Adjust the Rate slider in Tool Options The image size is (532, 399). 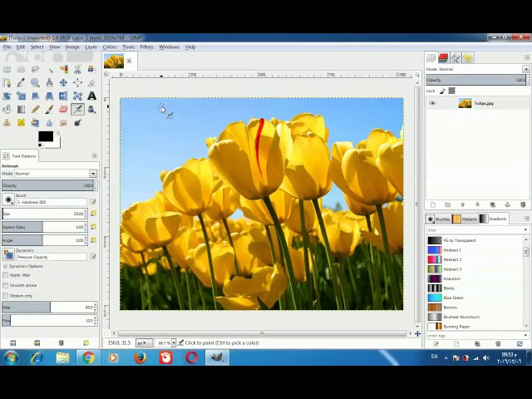tap(50, 308)
